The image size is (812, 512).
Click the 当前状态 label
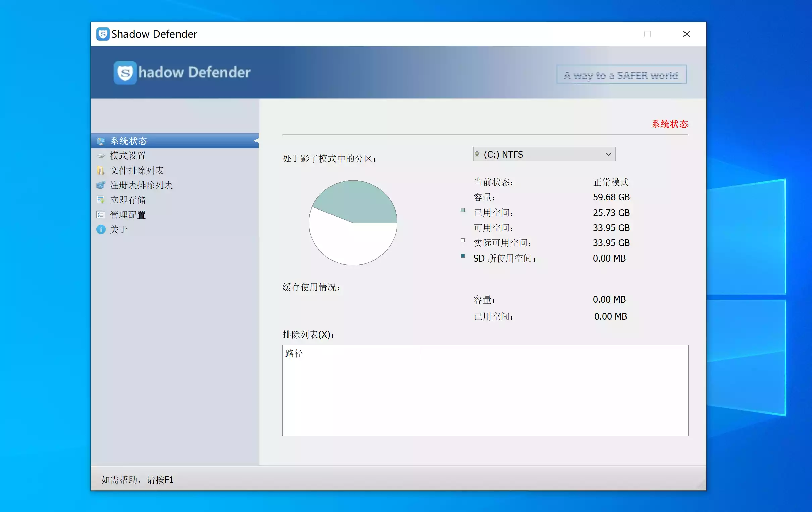click(493, 182)
